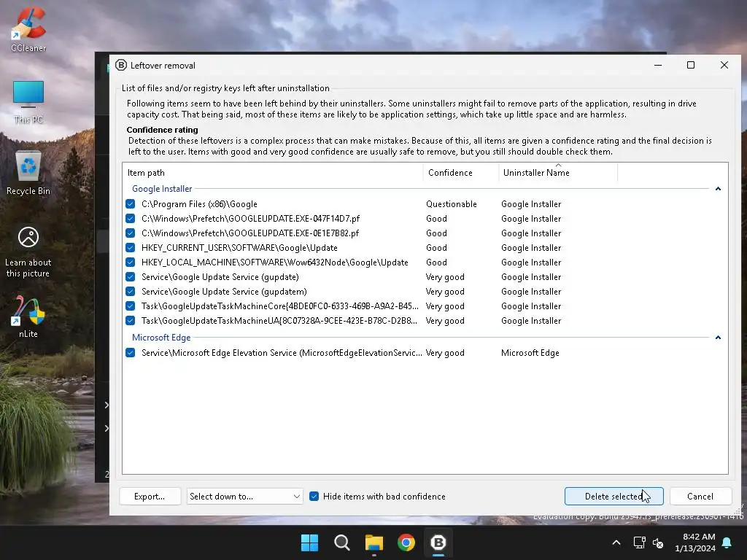747x560 pixels.
Task: Click Delete selected button
Action: coord(614,496)
